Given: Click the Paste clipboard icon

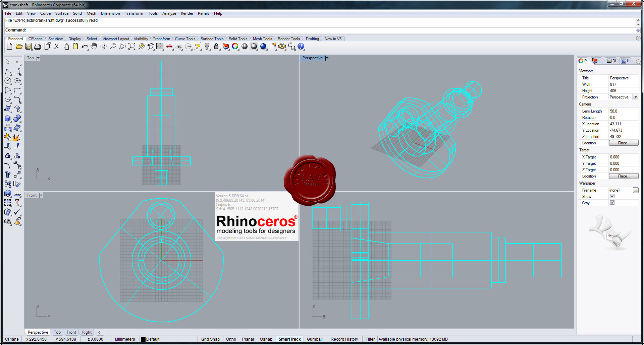Looking at the screenshot, I should pos(75,47).
